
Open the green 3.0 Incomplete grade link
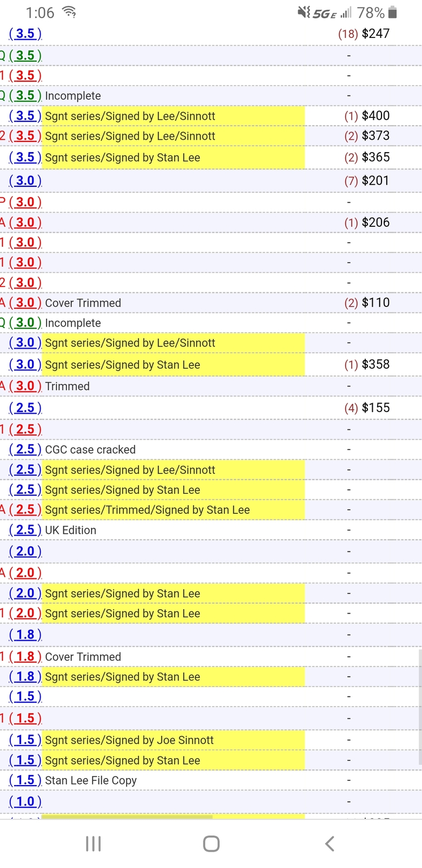25,323
